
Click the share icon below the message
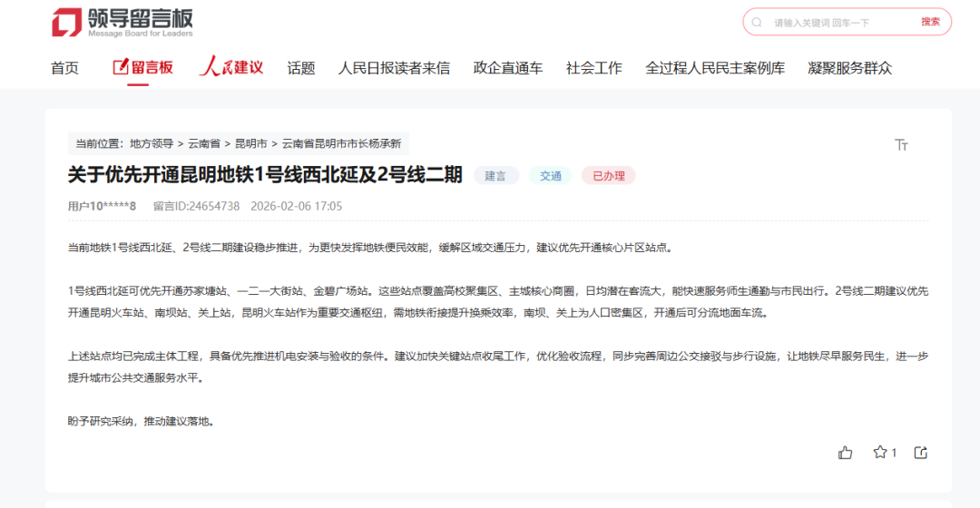[x=920, y=453]
